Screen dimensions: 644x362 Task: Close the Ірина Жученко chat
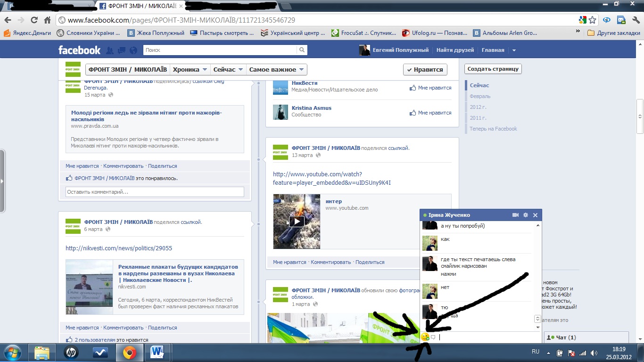click(x=535, y=215)
